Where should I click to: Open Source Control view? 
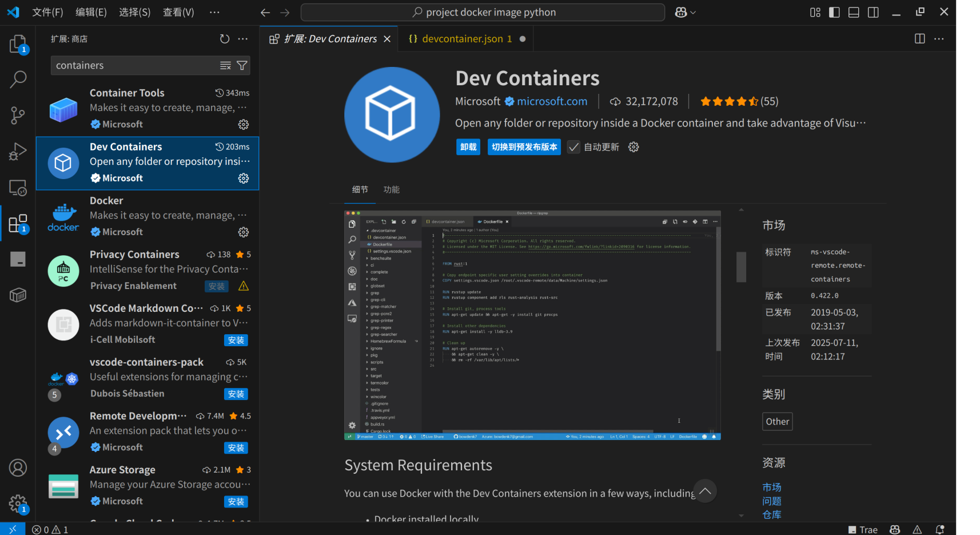tap(18, 115)
